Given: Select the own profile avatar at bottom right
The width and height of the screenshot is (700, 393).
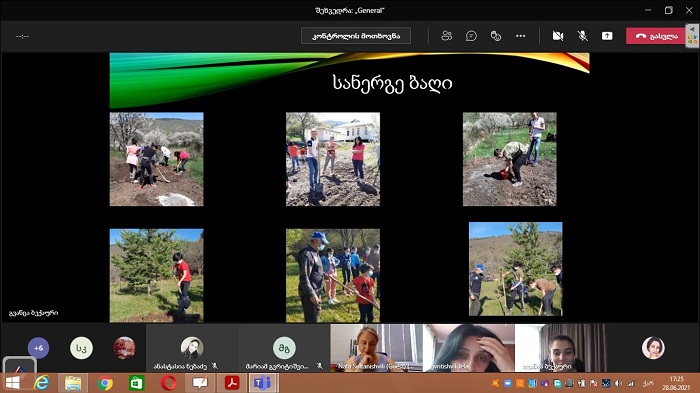Looking at the screenshot, I should pos(653,348).
